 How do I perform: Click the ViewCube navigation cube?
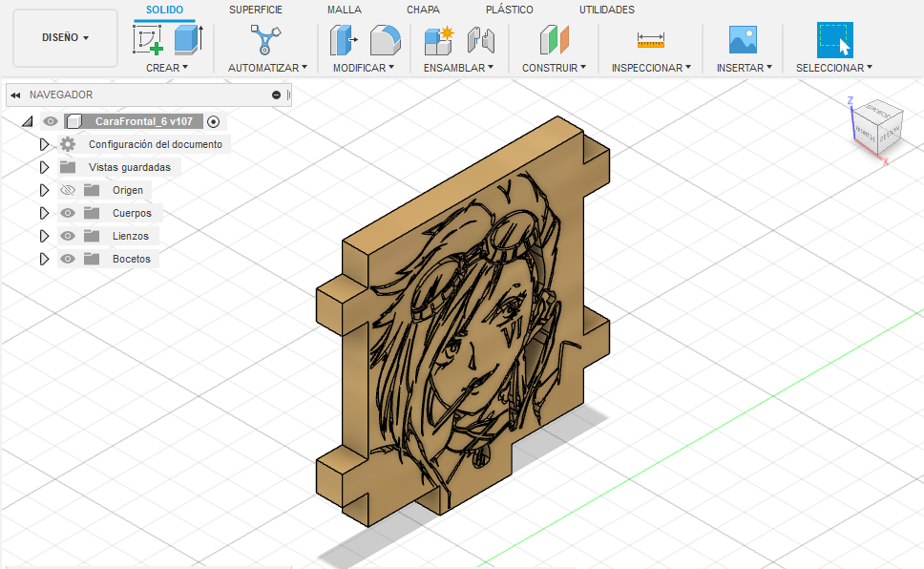point(877,129)
